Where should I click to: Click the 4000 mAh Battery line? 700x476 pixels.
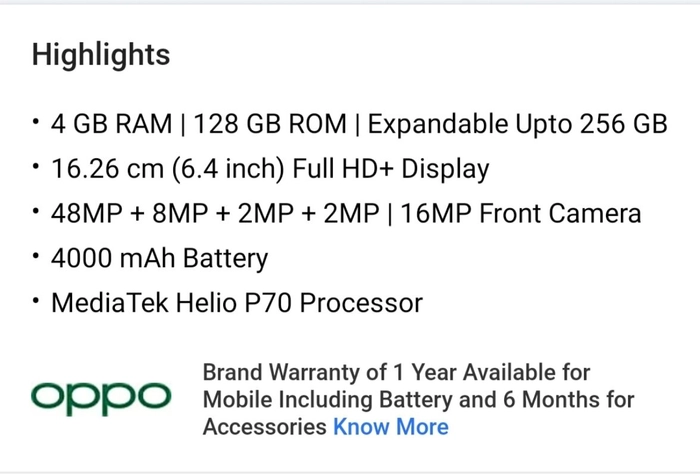point(159,259)
